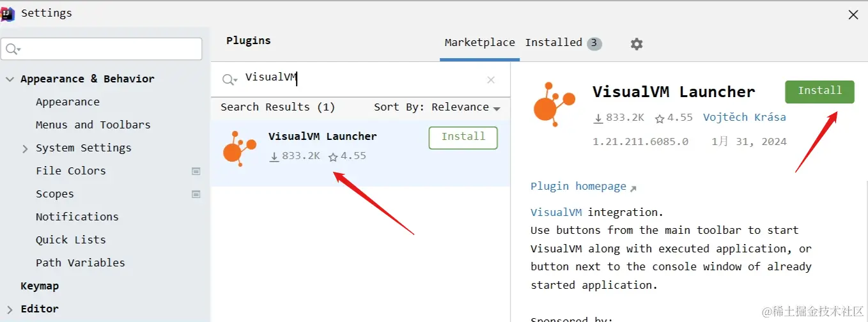The height and width of the screenshot is (322, 868).
Task: Click the File Colors project-level icon
Action: click(x=196, y=171)
